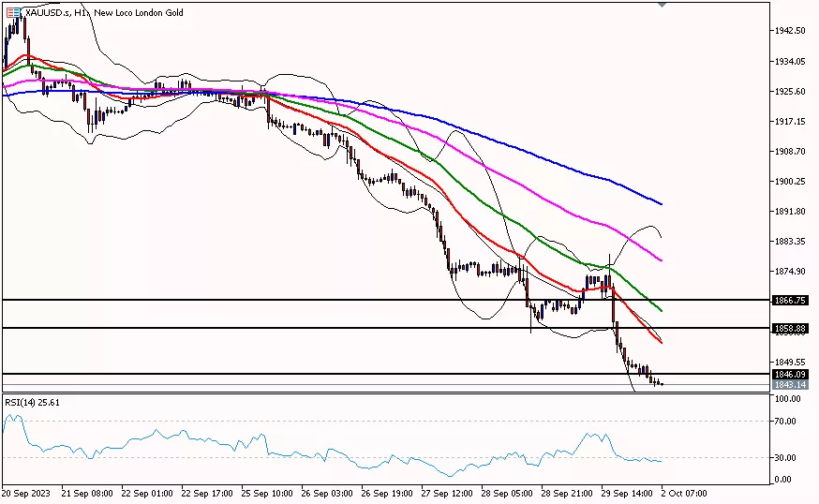Click the '20 Sep 2023' time axis label
Viewport: 819px width, 504px height.
pyautogui.click(x=26, y=493)
